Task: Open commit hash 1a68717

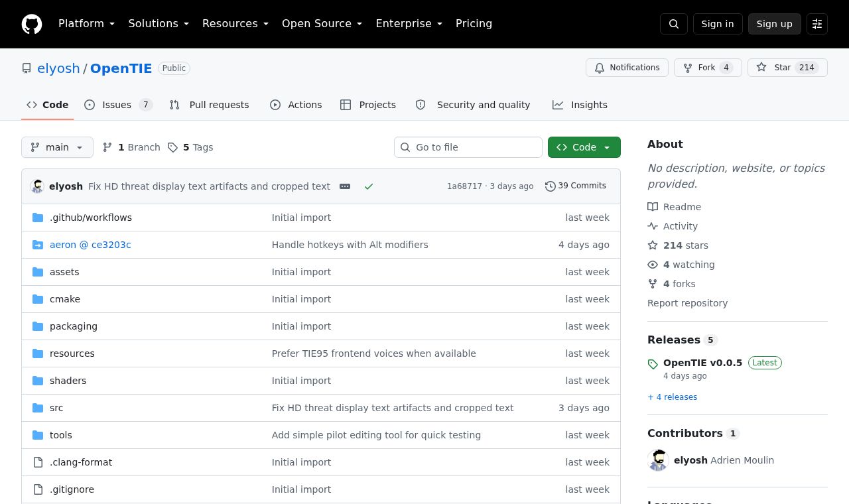Action: pos(464,186)
